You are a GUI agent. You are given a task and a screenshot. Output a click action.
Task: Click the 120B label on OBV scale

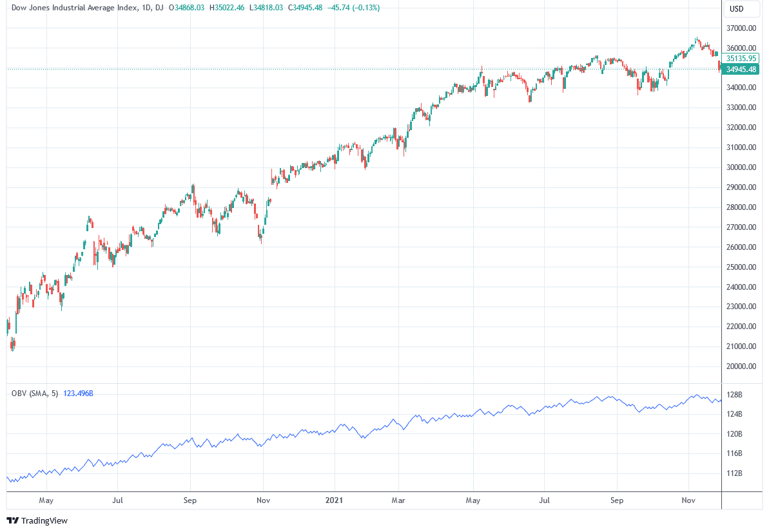point(734,434)
